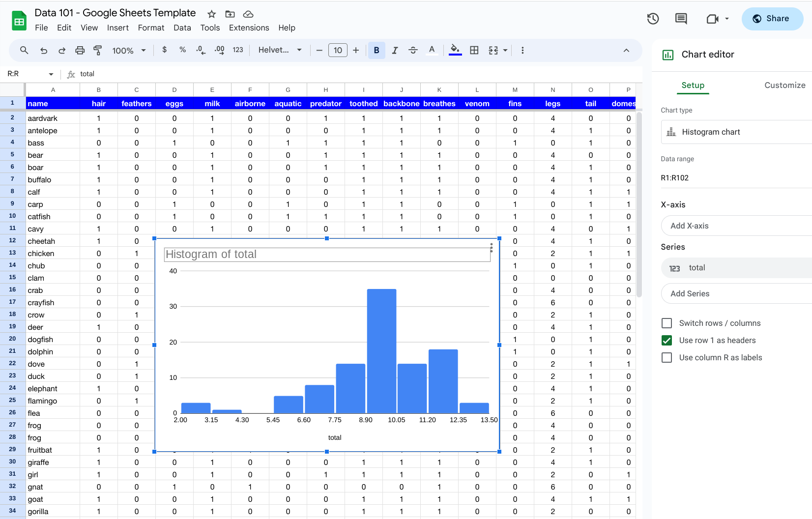
Task: Open the borders tool
Action: (x=474, y=50)
